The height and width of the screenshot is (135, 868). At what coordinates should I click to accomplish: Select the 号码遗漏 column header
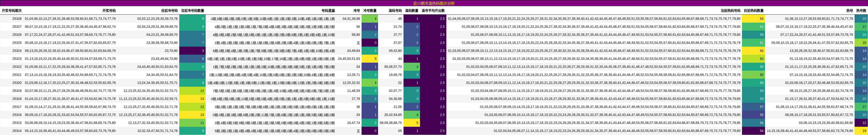328,11
